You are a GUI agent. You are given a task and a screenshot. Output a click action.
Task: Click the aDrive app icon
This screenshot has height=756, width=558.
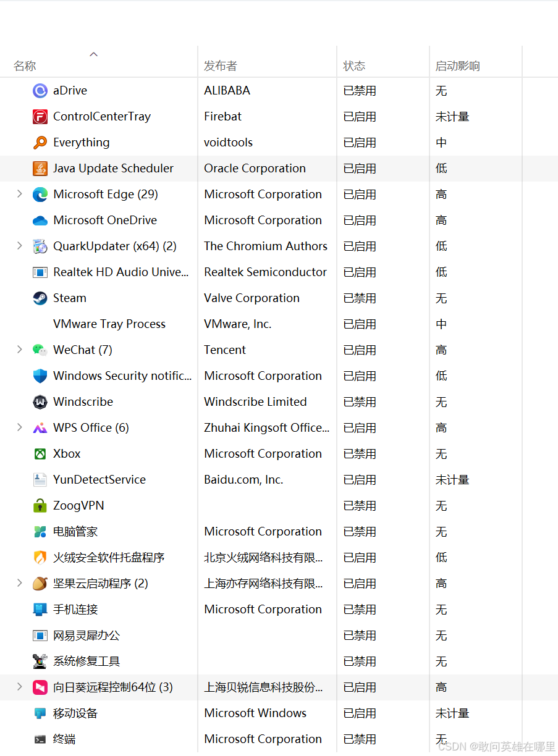(x=40, y=91)
